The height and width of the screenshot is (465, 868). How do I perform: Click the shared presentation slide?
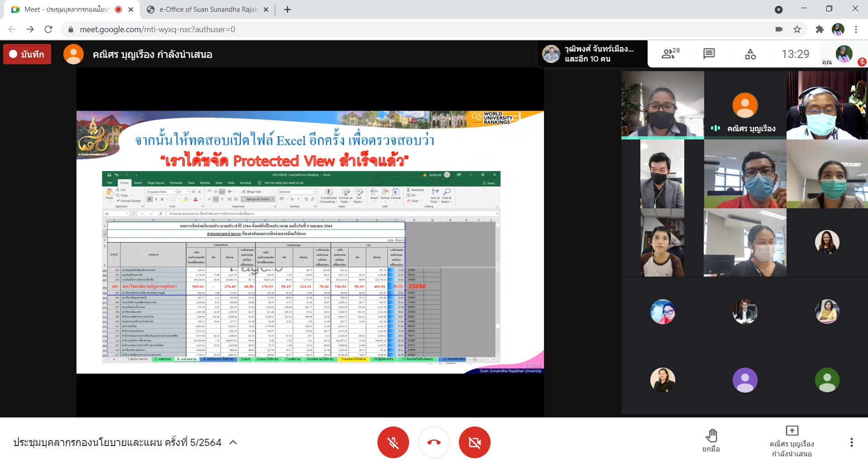tap(310, 242)
